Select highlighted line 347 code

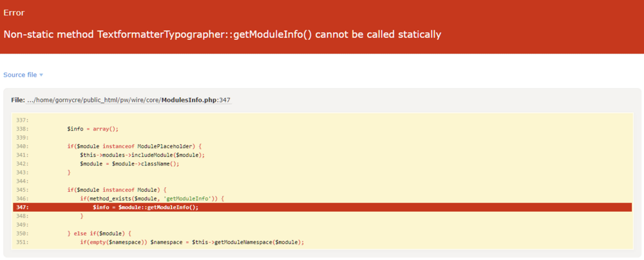tap(145, 207)
